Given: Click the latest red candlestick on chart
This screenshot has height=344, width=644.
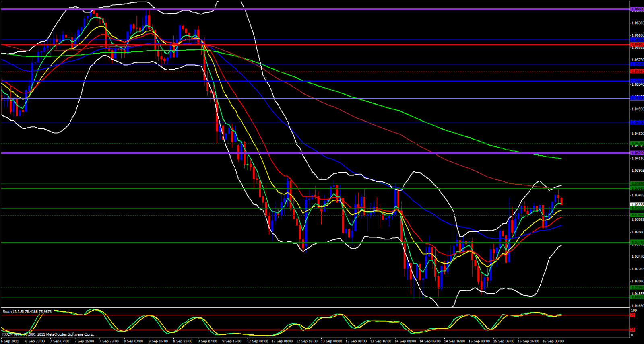Looking at the screenshot, I should click(x=561, y=201).
